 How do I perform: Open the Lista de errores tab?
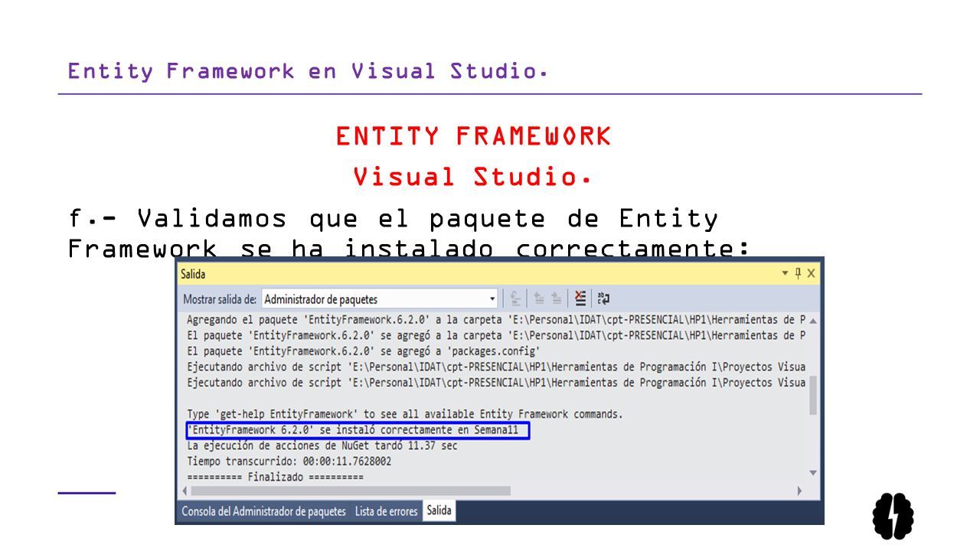click(x=386, y=511)
